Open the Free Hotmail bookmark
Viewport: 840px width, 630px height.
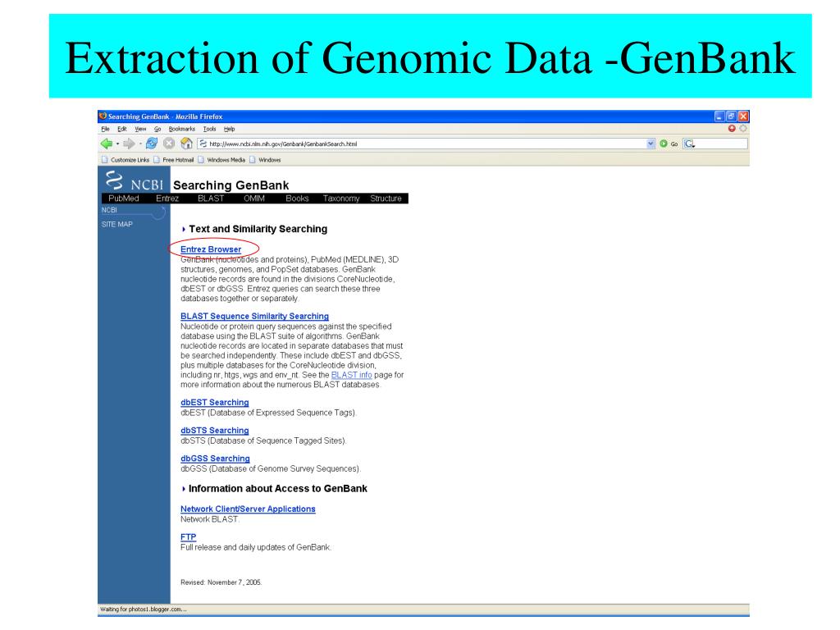174,160
